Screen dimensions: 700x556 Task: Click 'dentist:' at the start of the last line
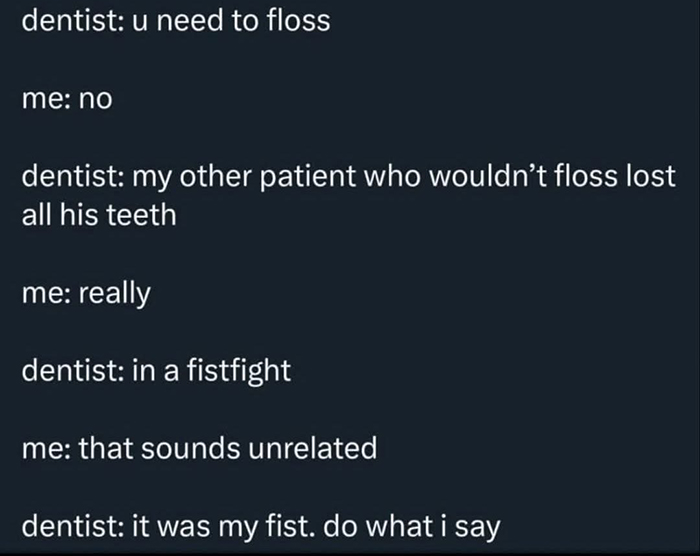(71, 527)
